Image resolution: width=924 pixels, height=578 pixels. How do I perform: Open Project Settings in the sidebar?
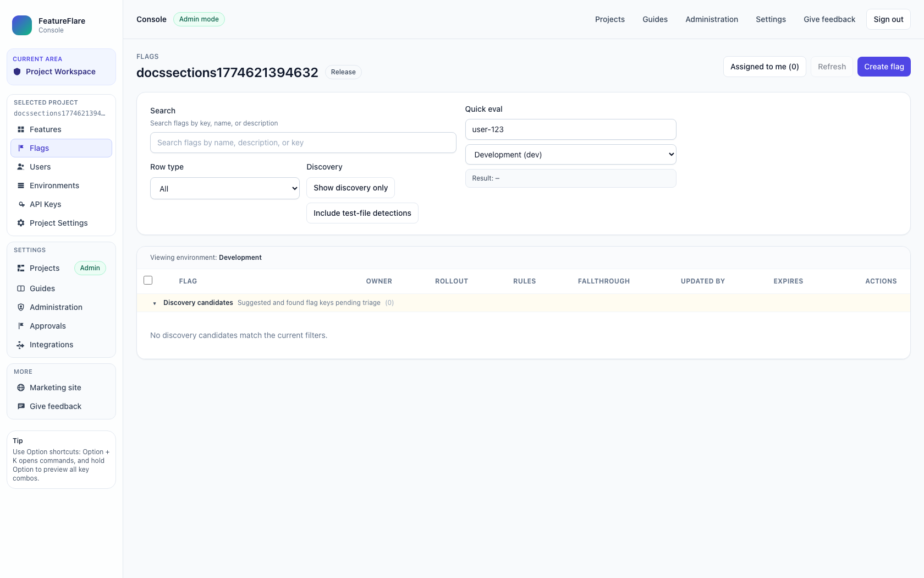[61, 223]
